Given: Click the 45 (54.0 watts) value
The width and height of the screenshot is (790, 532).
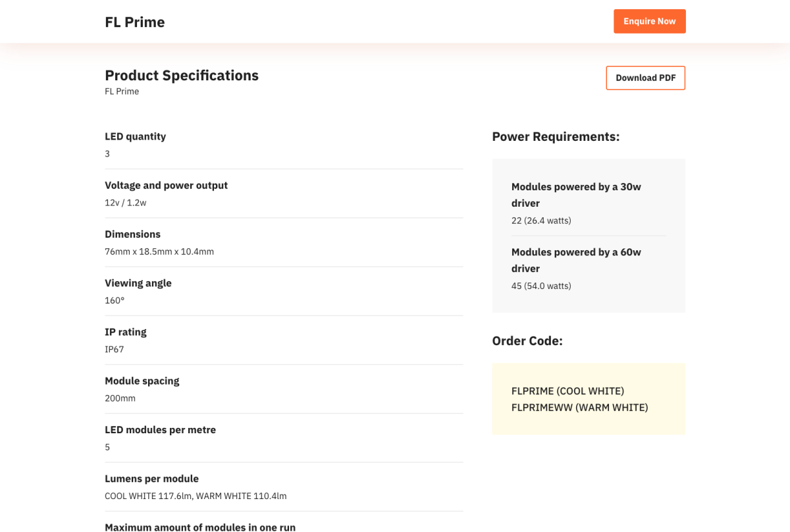Looking at the screenshot, I should [x=541, y=286].
